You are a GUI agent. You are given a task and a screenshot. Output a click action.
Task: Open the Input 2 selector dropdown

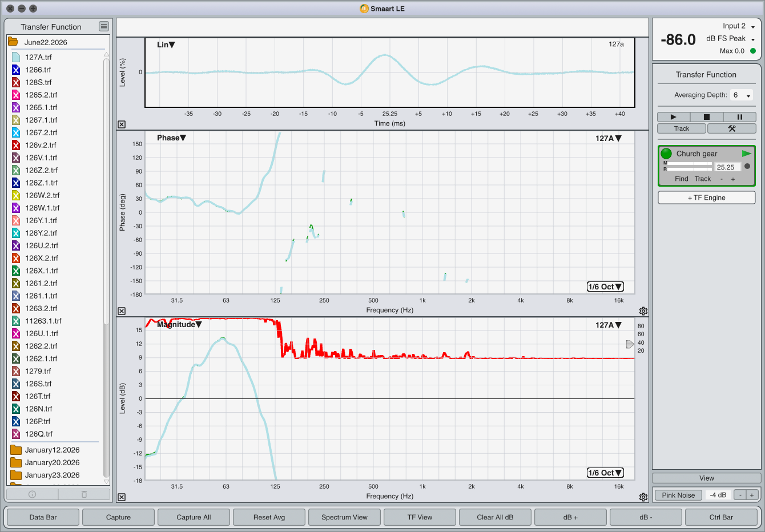[739, 26]
